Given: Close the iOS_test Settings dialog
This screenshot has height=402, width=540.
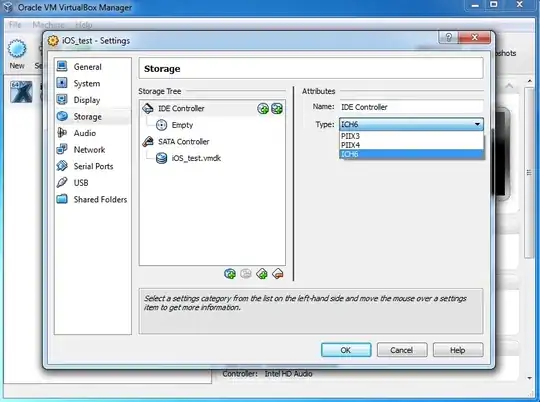Looking at the screenshot, I should click(x=475, y=37).
